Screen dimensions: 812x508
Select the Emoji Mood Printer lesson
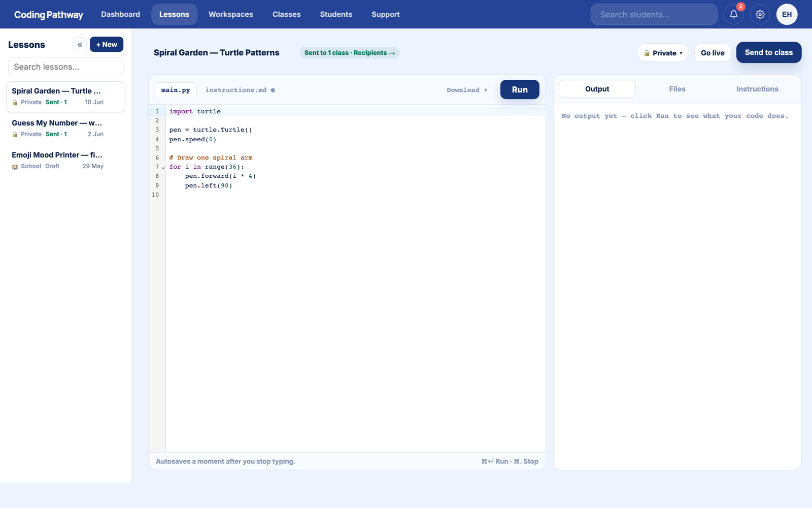click(x=65, y=160)
